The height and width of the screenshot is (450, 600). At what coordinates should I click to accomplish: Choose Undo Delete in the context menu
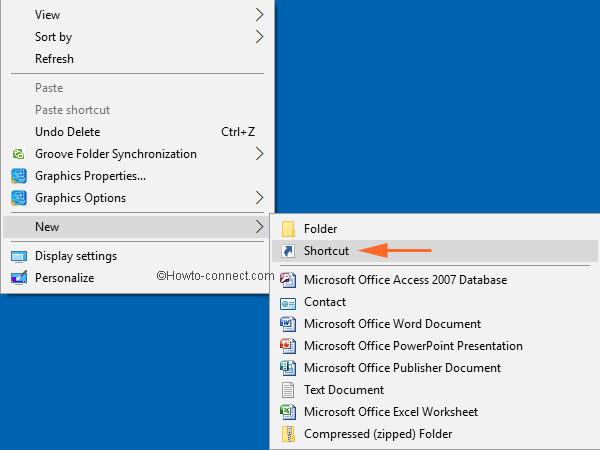click(67, 132)
